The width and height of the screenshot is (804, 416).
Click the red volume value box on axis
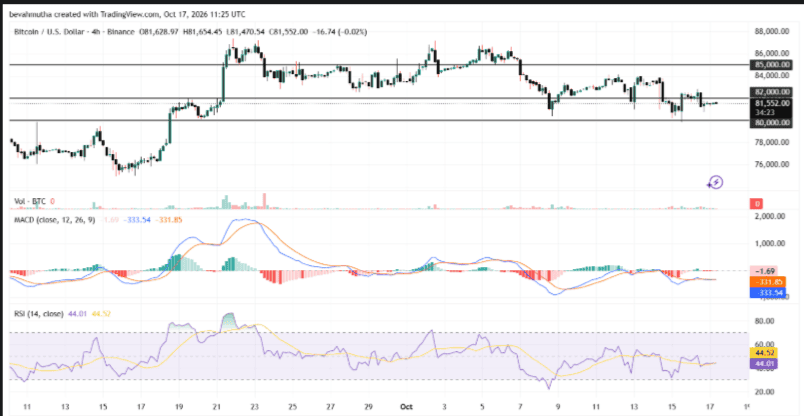[756, 204]
